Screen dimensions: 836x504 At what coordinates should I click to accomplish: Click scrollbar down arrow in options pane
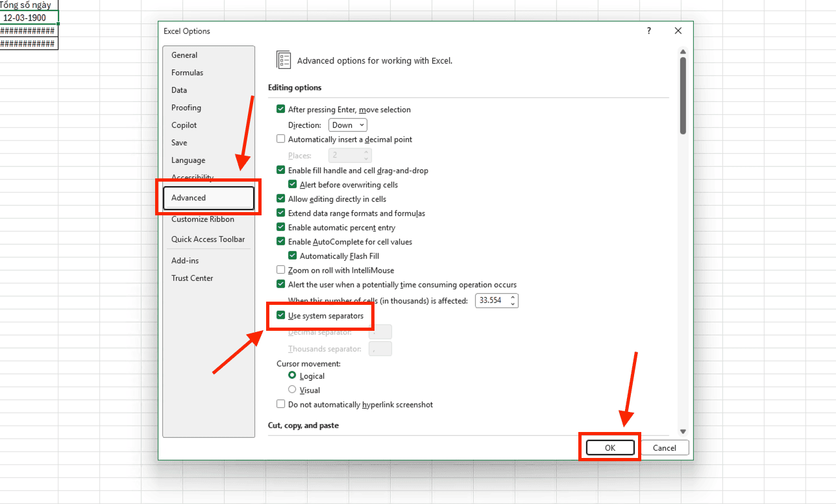click(683, 431)
